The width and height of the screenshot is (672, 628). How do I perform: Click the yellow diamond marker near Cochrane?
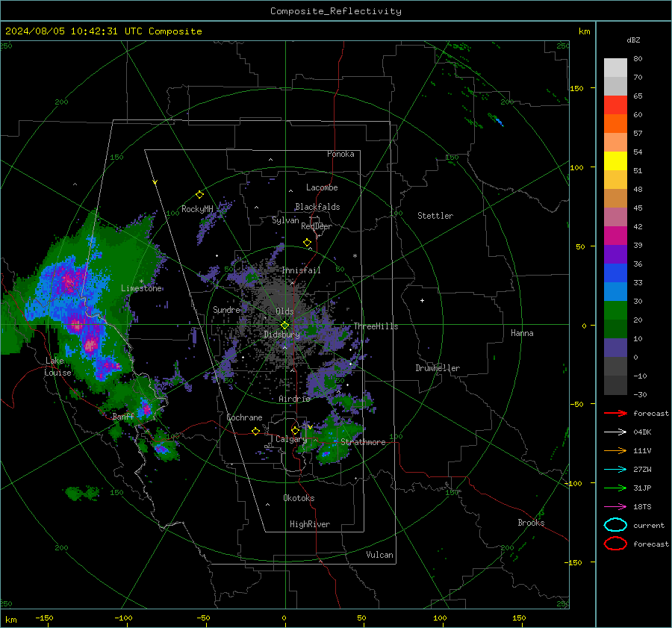[x=255, y=431]
